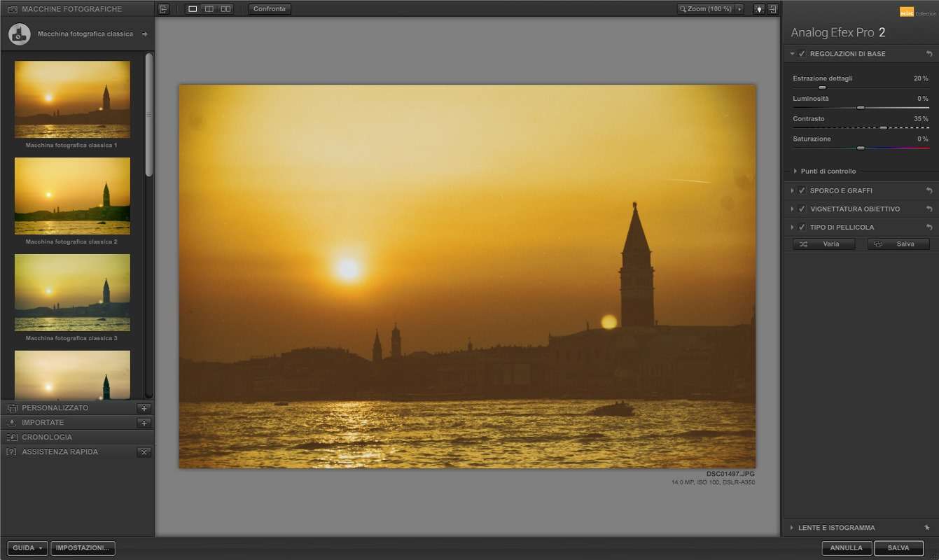939x560 pixels.
Task: Open the Zoom (100 %) dropdown
Action: (x=739, y=9)
